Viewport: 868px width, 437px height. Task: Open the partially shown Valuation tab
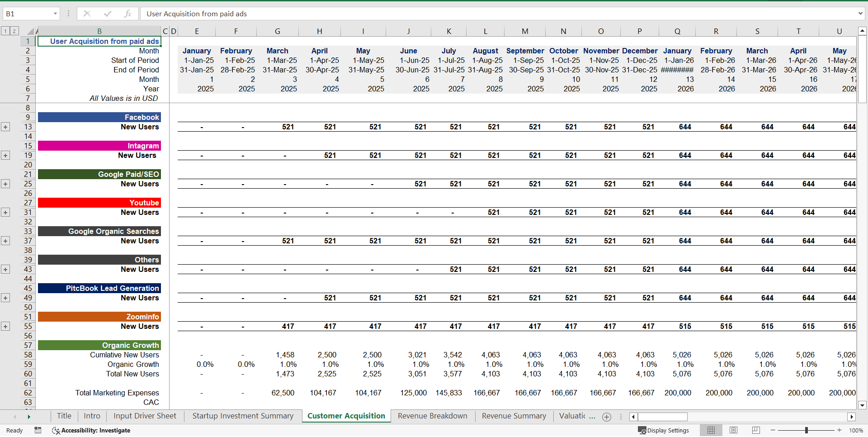click(x=572, y=416)
